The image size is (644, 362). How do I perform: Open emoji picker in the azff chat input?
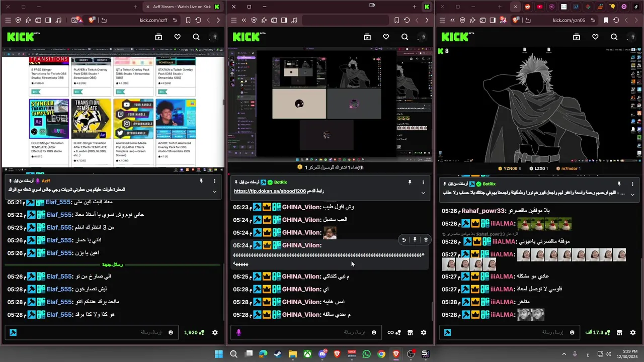pos(171,332)
